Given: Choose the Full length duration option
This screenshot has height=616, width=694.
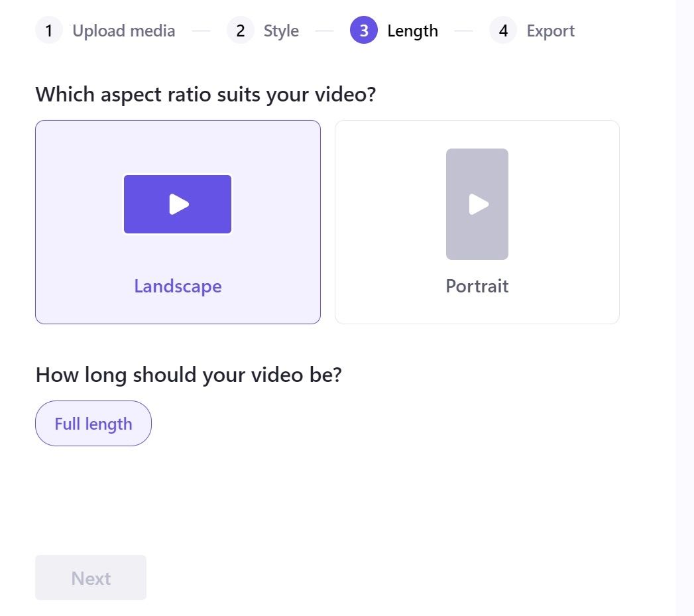Looking at the screenshot, I should pyautogui.click(x=93, y=423).
